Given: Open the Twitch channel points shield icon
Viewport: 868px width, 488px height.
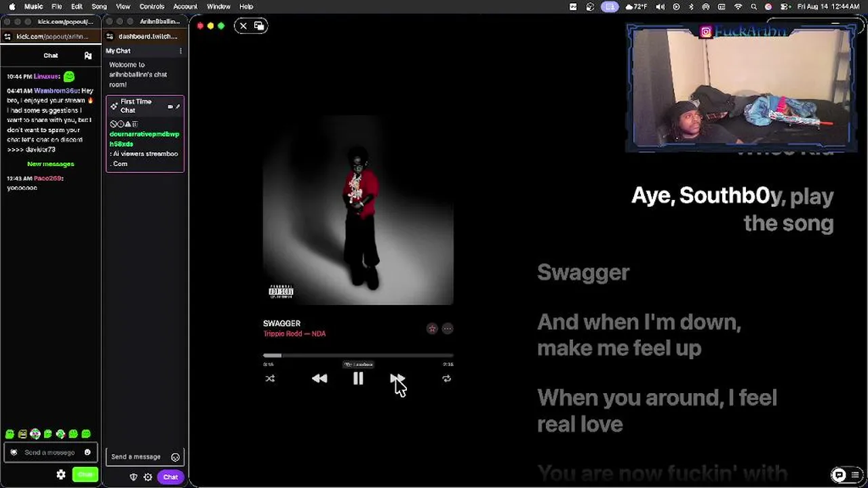Looking at the screenshot, I should click(134, 477).
